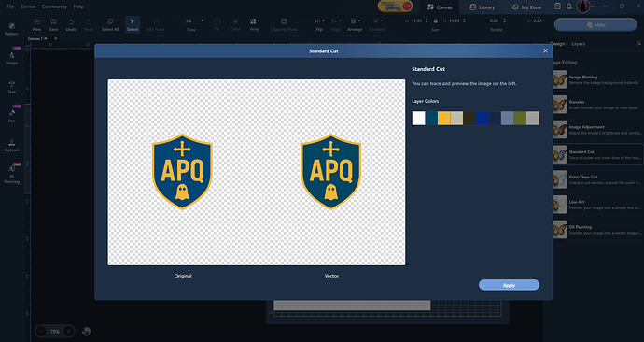Activate the Select arrow tool
644x342 pixels.
click(x=133, y=24)
